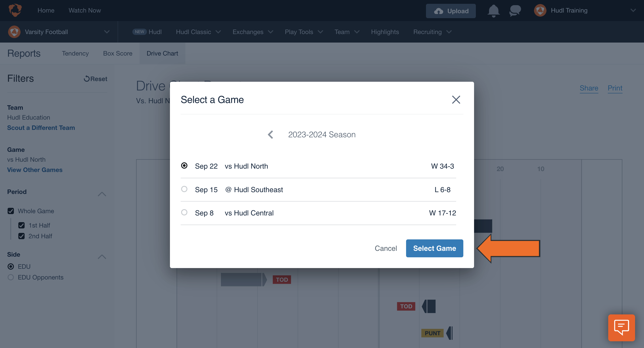
Task: Open the support chat bubble widget
Action: click(x=621, y=328)
